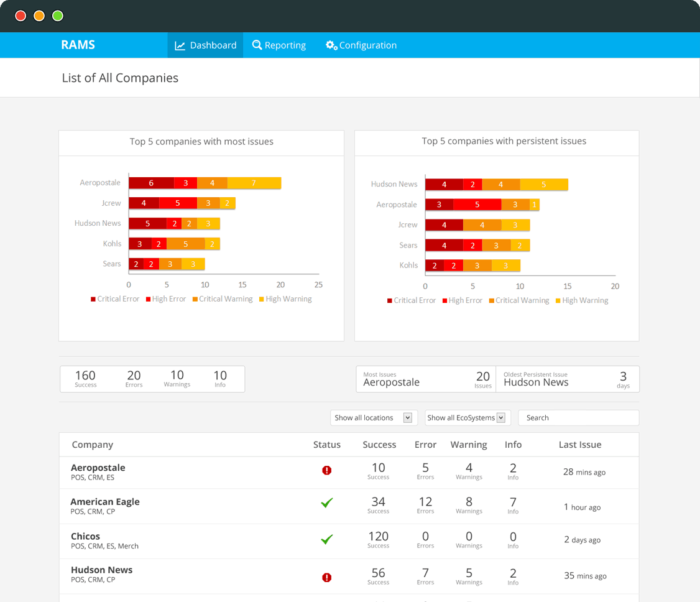700x602 pixels.
Task: Click the '1 hour ago' last issue cell
Action: (582, 507)
